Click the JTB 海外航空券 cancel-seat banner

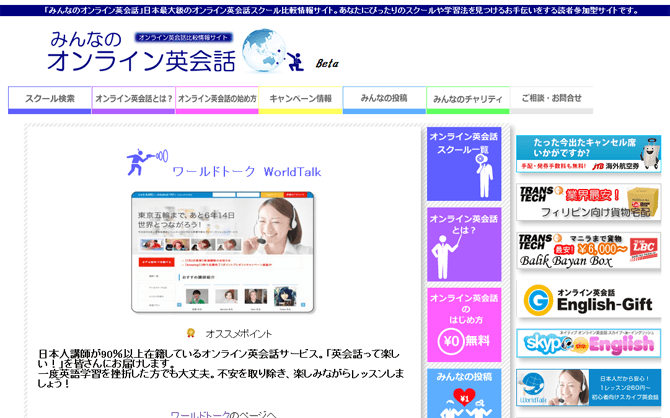588,154
